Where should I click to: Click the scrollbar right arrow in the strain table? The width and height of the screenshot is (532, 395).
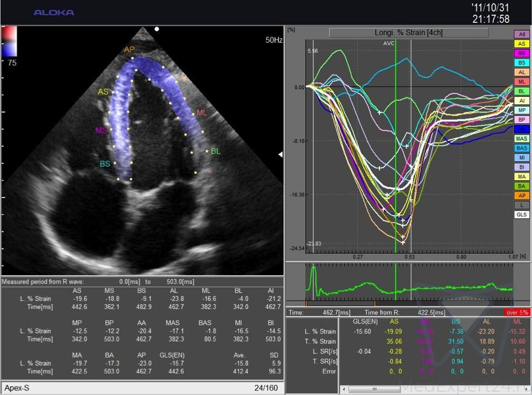(x=526, y=389)
